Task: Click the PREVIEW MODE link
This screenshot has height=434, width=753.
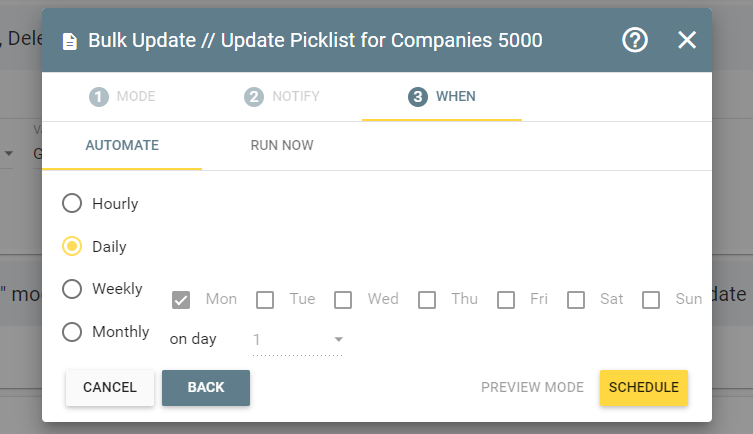Action: click(532, 387)
